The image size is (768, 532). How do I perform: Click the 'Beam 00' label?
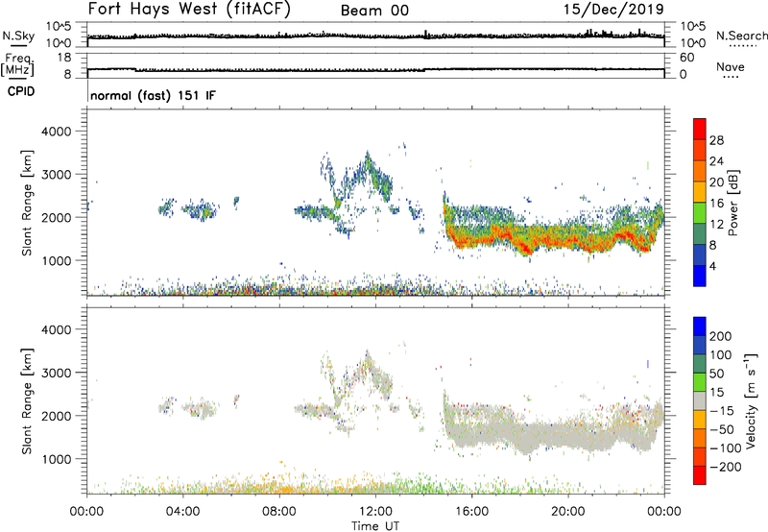[x=374, y=11]
